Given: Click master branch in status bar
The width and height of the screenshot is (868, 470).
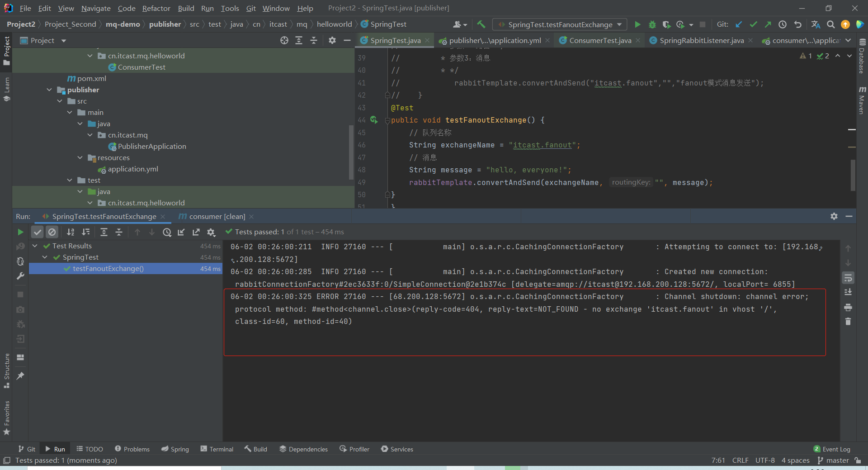Looking at the screenshot, I should coord(833,461).
